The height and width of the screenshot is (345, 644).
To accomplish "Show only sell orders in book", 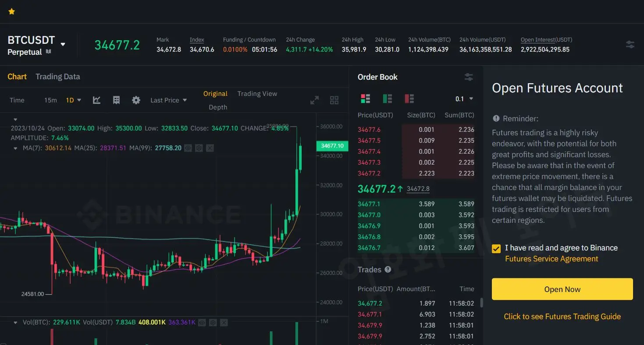I will coord(409,99).
